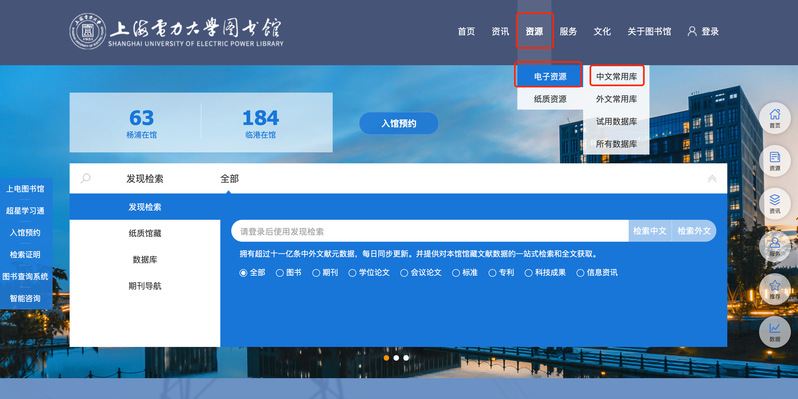Click the second carousel dot

point(396,358)
